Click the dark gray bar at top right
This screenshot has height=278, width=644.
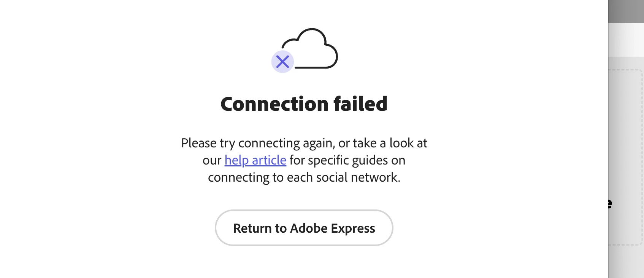coord(626,11)
